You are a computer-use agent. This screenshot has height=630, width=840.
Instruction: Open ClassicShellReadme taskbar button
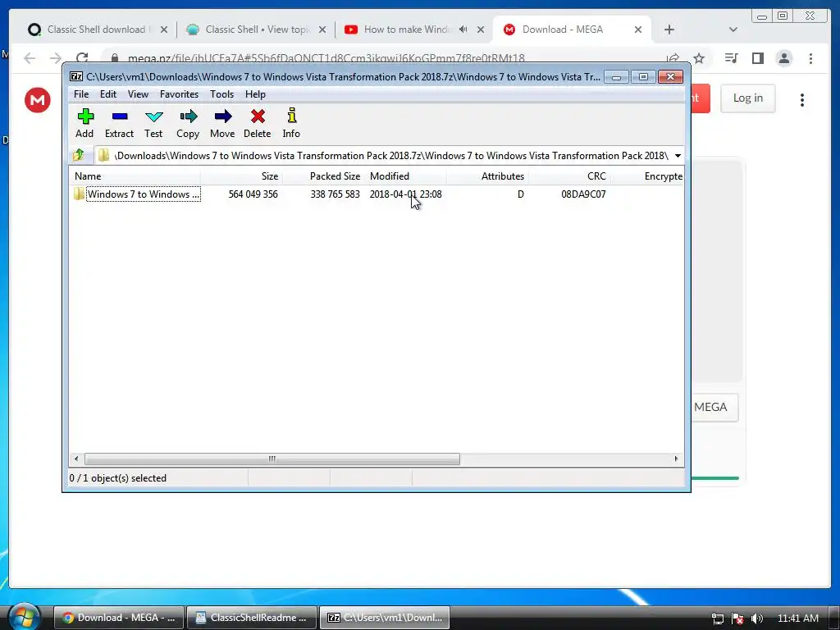tap(252, 618)
